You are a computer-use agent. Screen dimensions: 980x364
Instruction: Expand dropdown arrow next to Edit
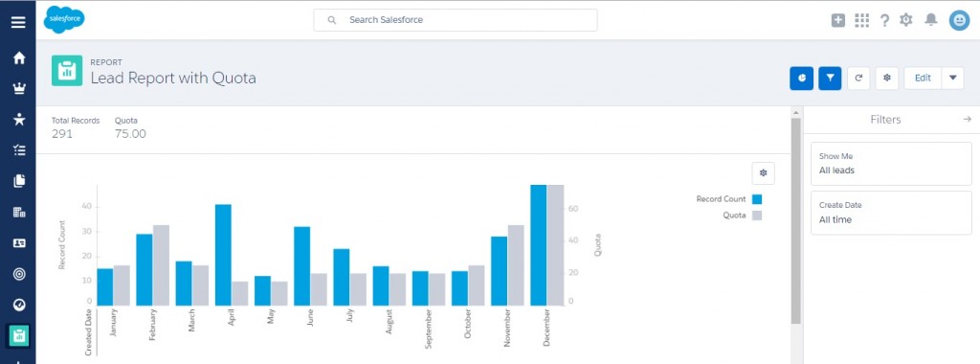(952, 79)
